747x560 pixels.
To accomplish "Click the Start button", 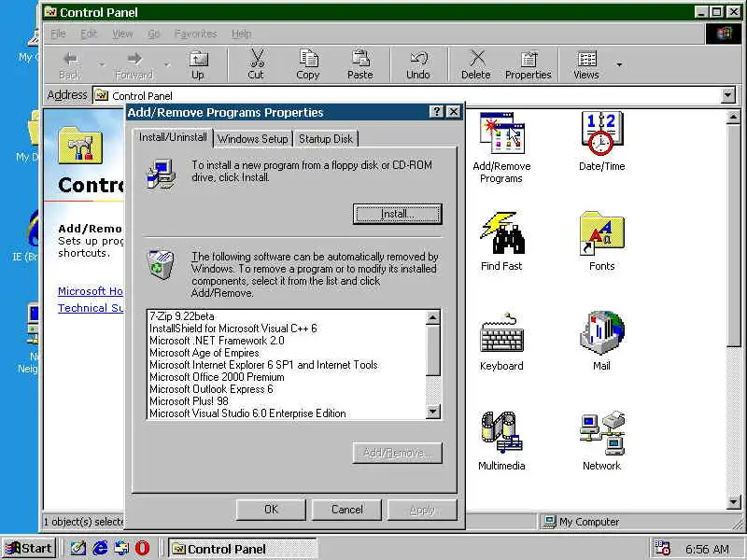I will (30, 548).
